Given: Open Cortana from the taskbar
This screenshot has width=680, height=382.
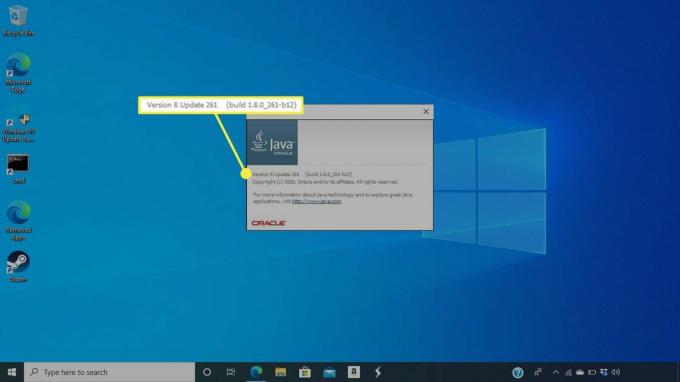Looking at the screenshot, I should pos(207,372).
